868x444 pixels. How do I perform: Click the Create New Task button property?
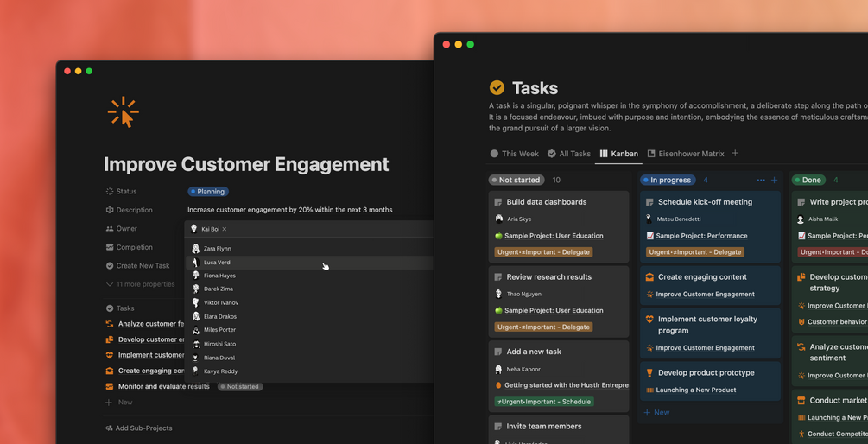tap(138, 266)
